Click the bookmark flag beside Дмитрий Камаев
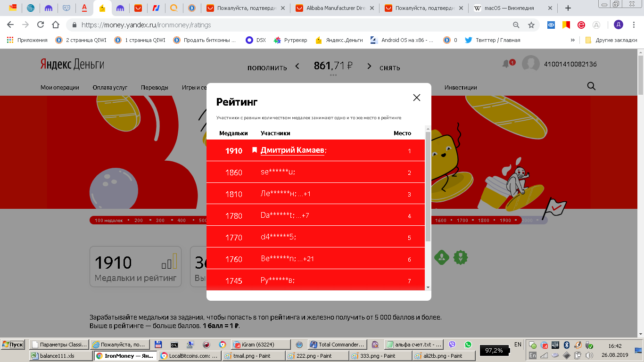This screenshot has height=362, width=644. (255, 150)
